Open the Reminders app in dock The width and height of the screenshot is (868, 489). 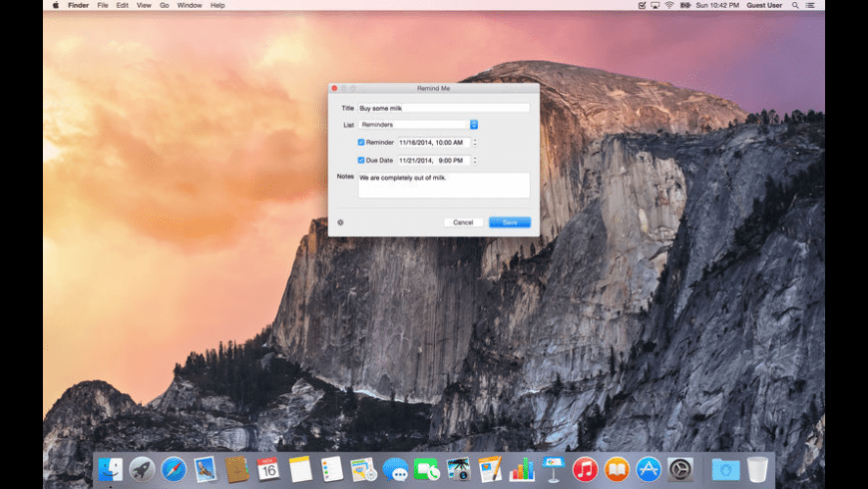click(332, 470)
